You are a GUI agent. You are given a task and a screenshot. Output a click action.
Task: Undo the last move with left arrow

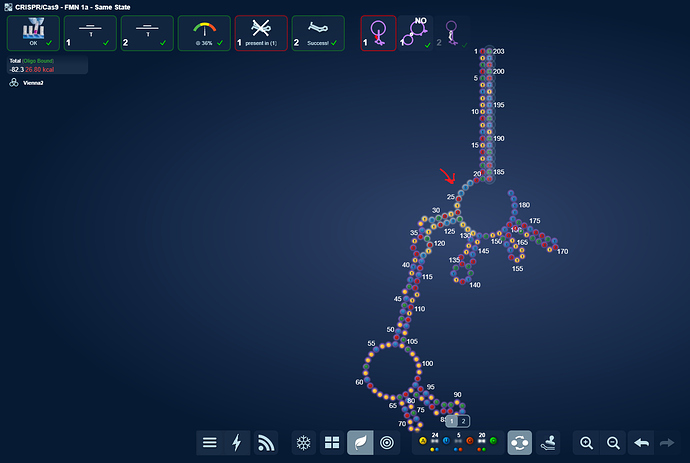[642, 442]
